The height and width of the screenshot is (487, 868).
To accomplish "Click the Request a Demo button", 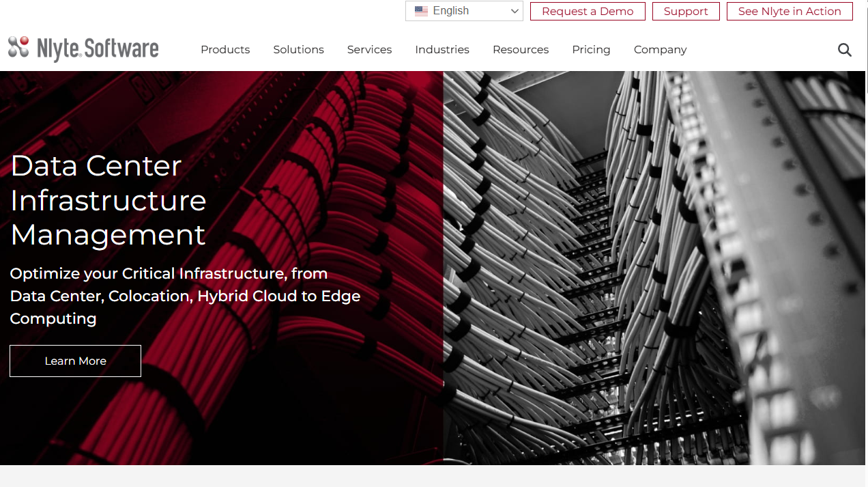I will pyautogui.click(x=588, y=12).
